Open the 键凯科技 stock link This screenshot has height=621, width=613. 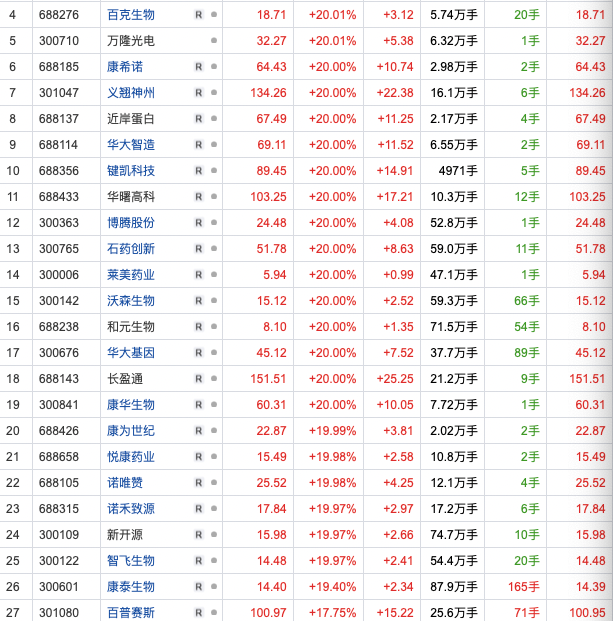[131, 171]
